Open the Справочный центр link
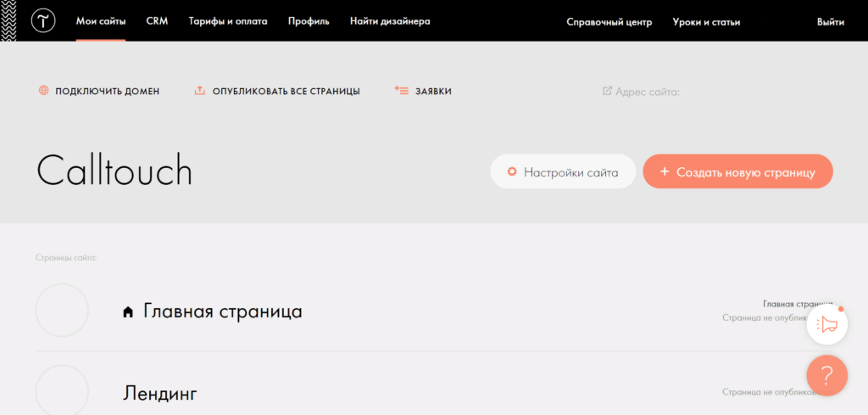The height and width of the screenshot is (415, 868). pos(609,22)
